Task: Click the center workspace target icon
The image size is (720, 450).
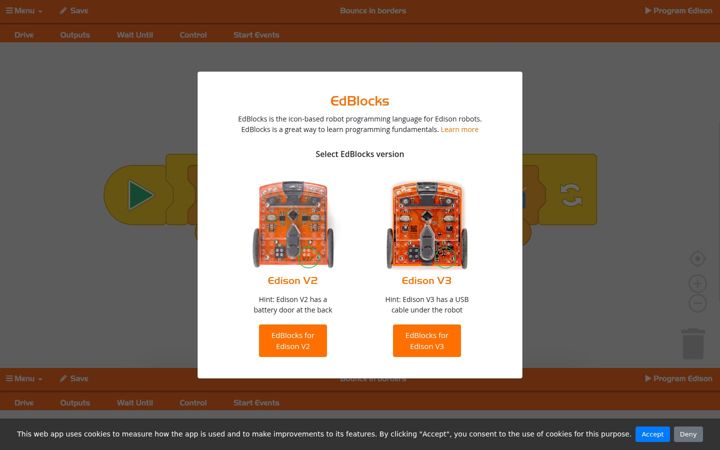Action: tap(698, 259)
